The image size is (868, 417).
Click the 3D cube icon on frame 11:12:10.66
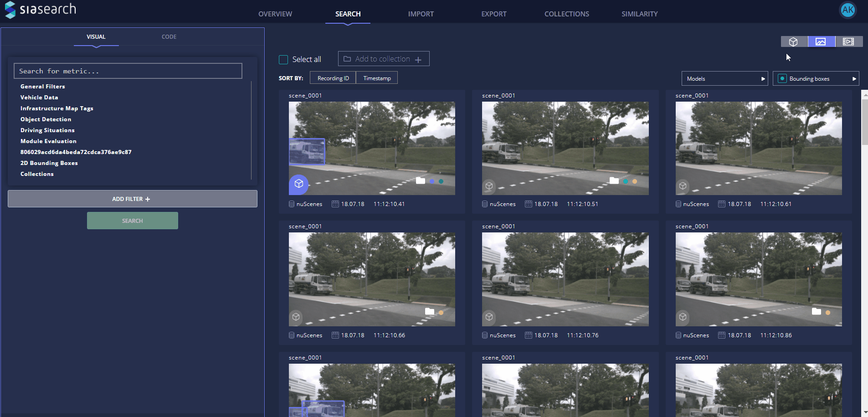296,317
